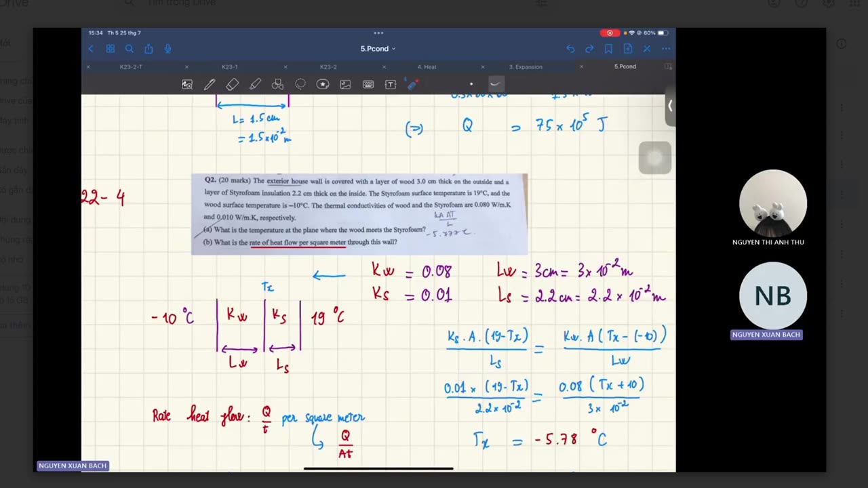Close the 5.Pcond tab
Viewport: 868px width, 488px height.
click(581, 67)
